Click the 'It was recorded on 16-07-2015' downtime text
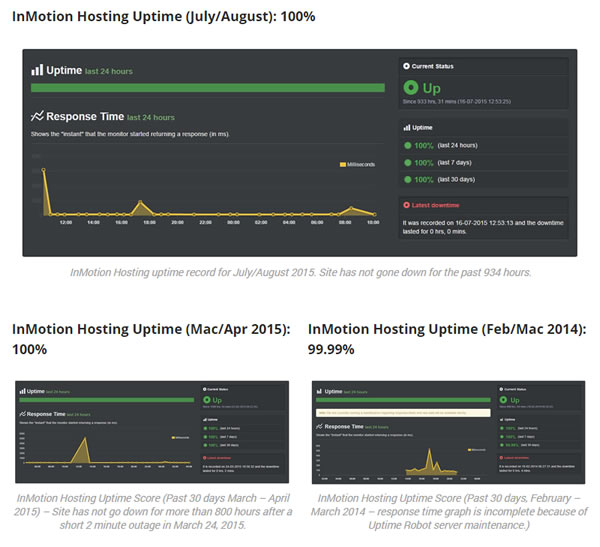The height and width of the screenshot is (547, 600). [x=483, y=227]
